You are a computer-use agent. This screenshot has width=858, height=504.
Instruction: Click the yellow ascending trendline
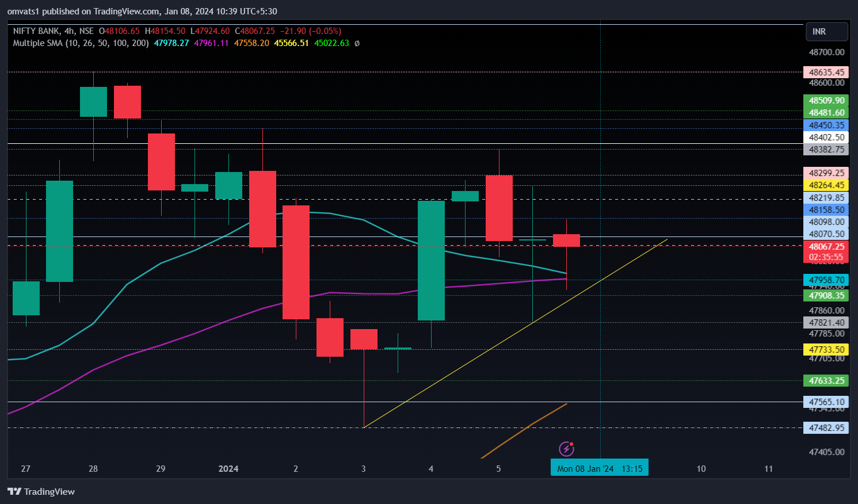coord(516,333)
